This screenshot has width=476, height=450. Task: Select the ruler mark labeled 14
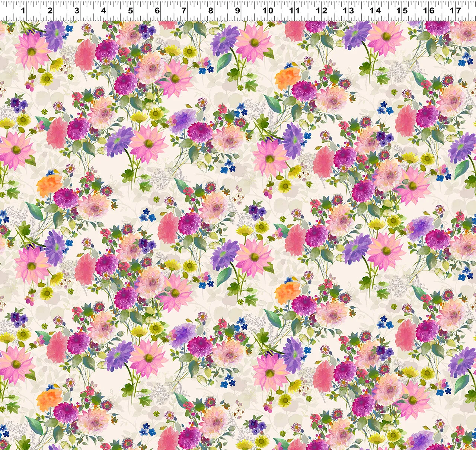375,10
